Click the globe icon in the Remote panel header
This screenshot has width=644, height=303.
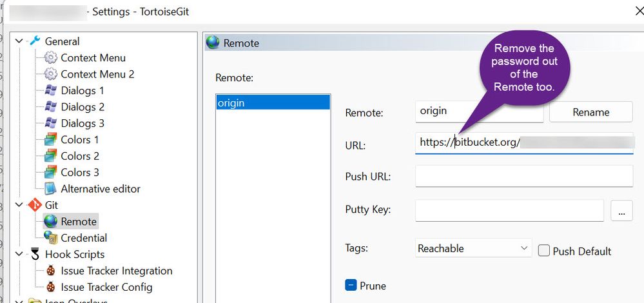[212, 43]
